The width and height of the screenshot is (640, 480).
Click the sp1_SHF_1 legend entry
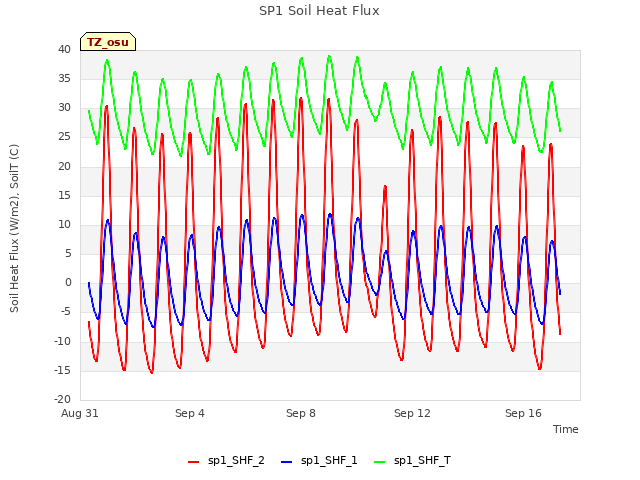click(319, 461)
